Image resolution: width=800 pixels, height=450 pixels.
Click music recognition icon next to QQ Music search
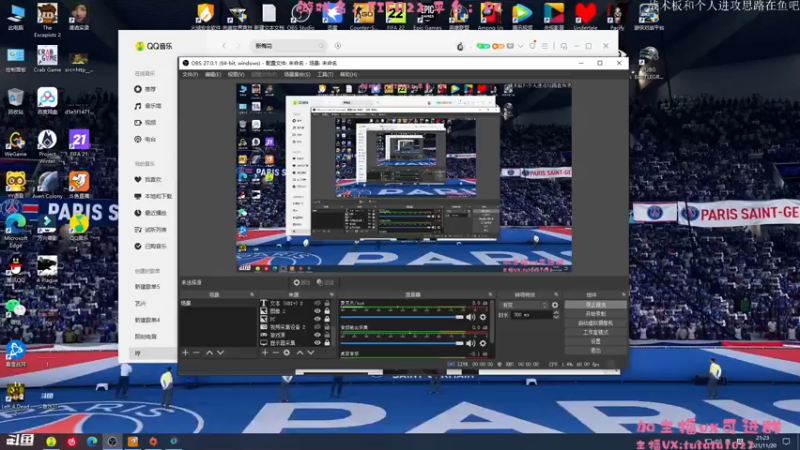(338, 46)
